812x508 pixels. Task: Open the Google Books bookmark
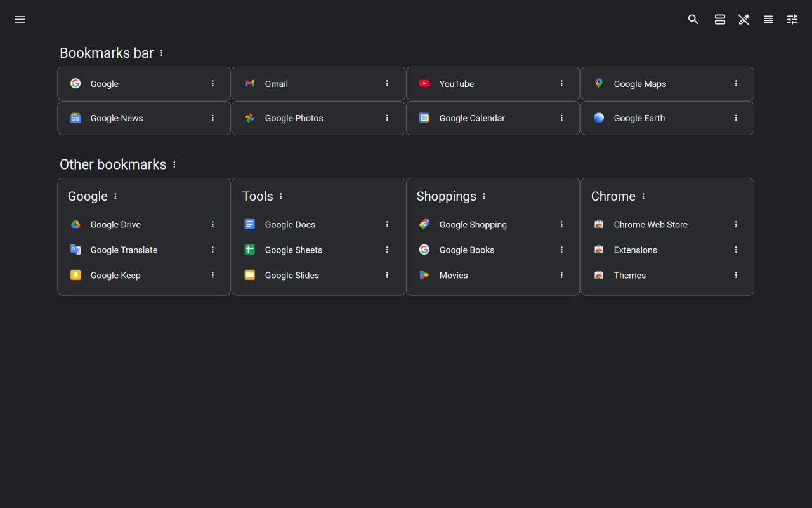pyautogui.click(x=493, y=250)
